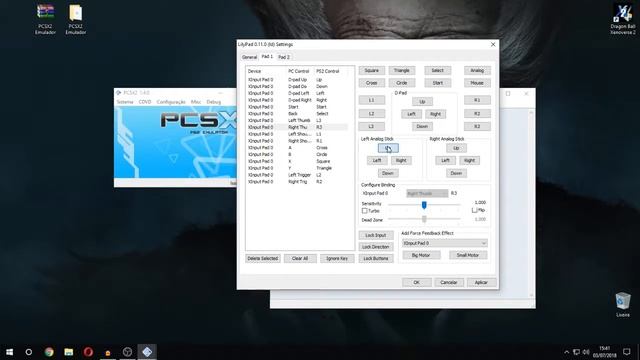Click the Analog binding button
The height and width of the screenshot is (360, 640).
click(x=477, y=71)
